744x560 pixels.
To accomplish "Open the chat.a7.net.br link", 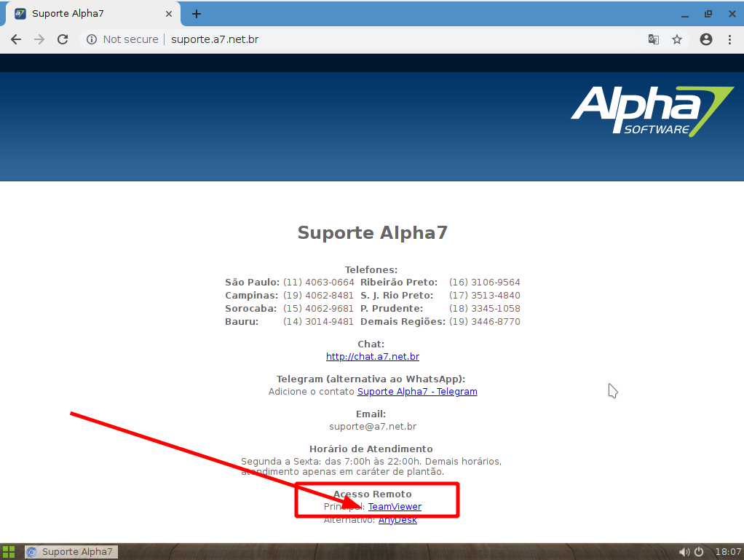I will click(x=373, y=356).
